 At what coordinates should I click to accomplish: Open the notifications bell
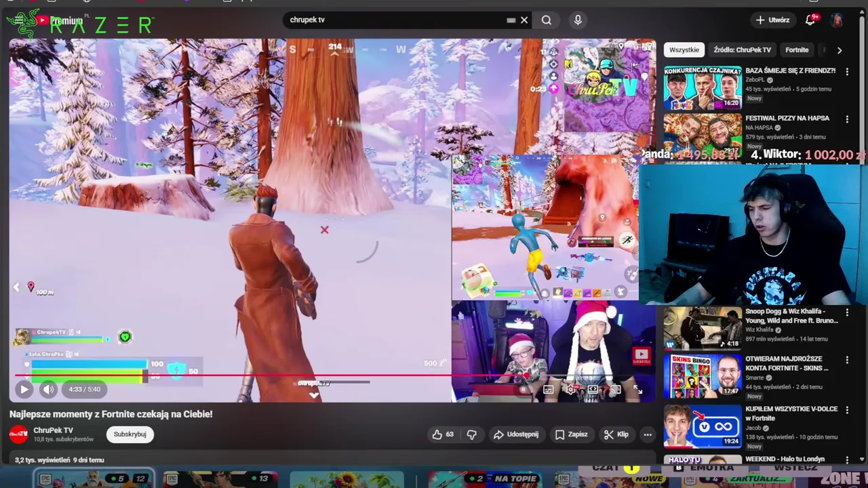click(810, 20)
